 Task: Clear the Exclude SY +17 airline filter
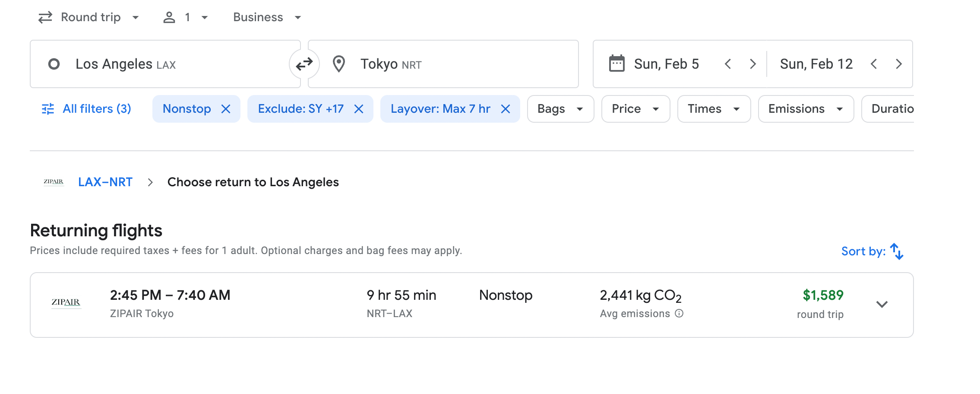[x=359, y=109]
